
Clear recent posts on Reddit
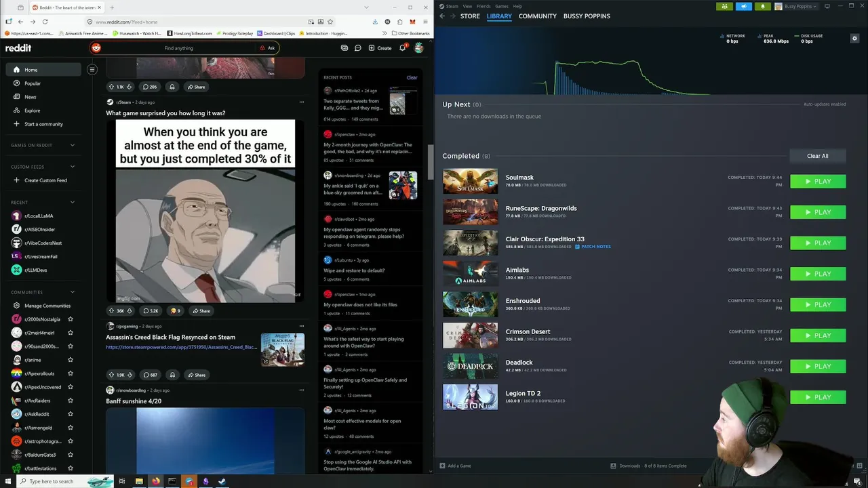[412, 77]
